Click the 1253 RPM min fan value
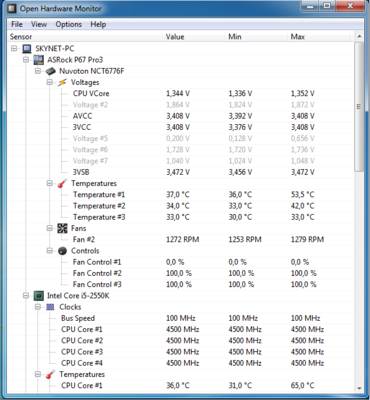This screenshot has width=370, height=400. tap(245, 239)
